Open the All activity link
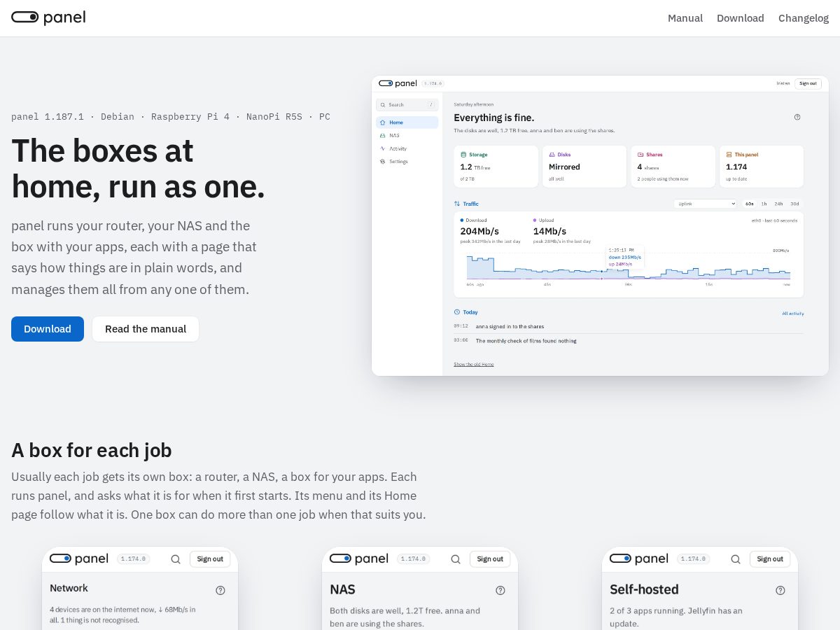Image resolution: width=840 pixels, height=630 pixels. point(792,314)
